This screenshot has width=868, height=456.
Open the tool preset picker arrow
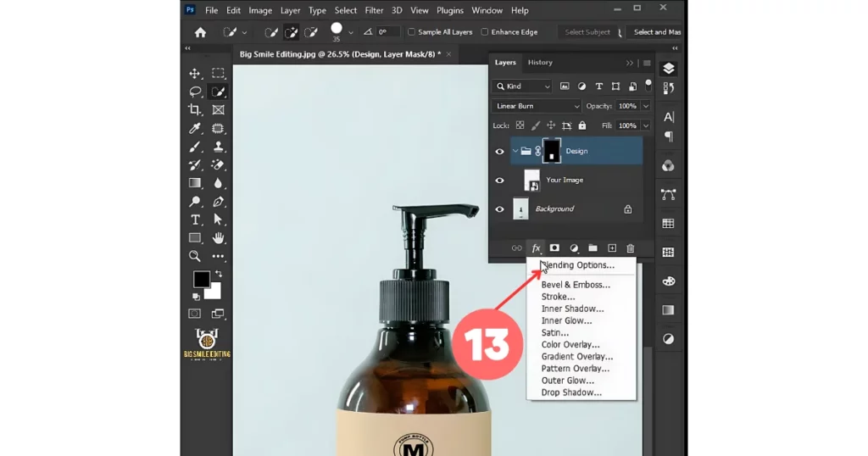click(x=245, y=33)
